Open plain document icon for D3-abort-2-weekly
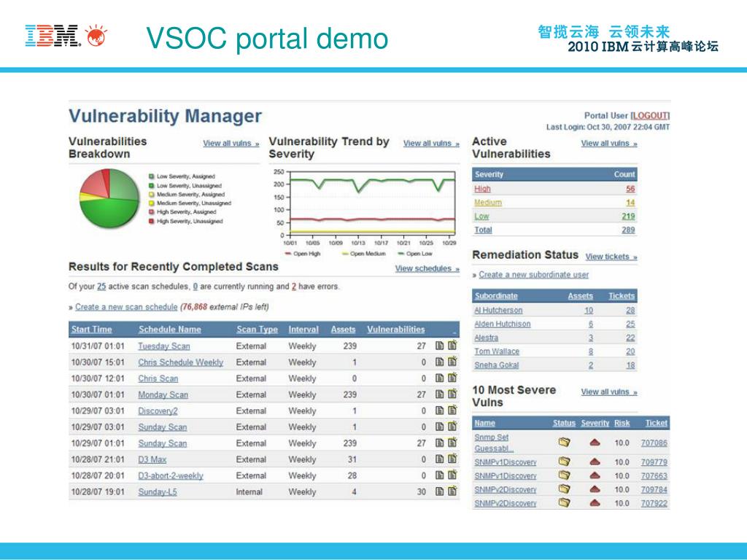The width and height of the screenshot is (747, 560). (x=439, y=475)
